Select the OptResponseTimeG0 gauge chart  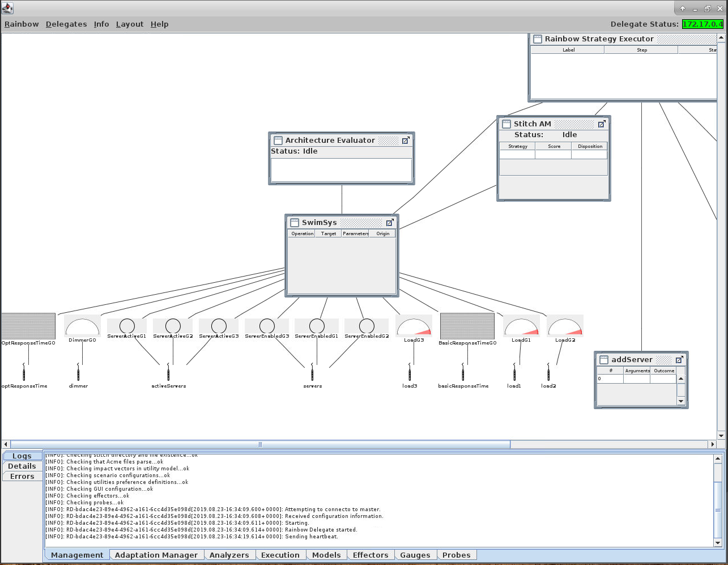tap(28, 326)
